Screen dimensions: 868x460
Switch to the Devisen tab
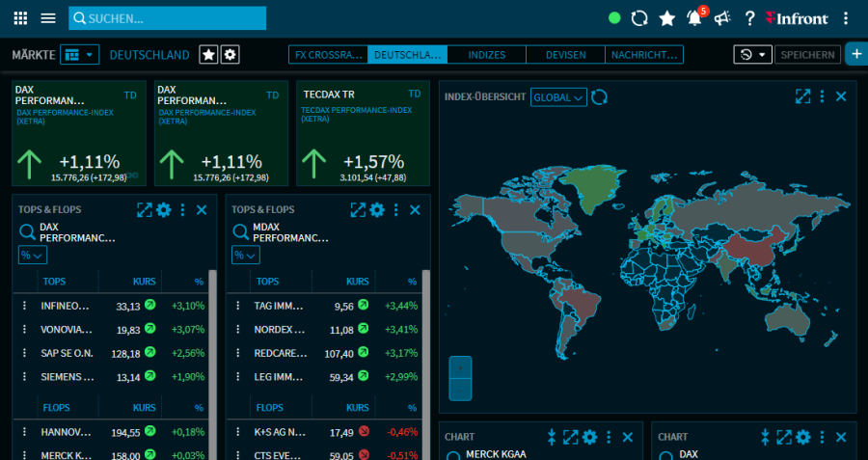(x=565, y=55)
